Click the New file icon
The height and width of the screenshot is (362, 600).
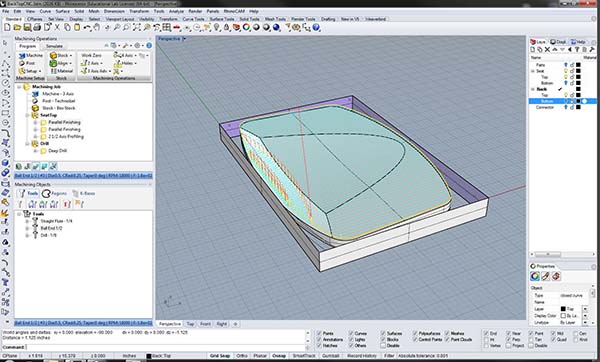click(x=7, y=27)
